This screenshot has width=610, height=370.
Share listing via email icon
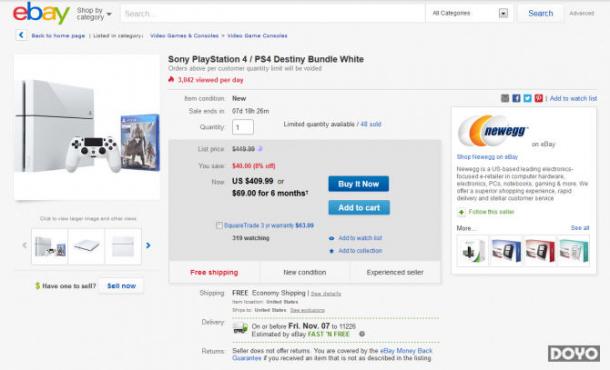[505, 98]
